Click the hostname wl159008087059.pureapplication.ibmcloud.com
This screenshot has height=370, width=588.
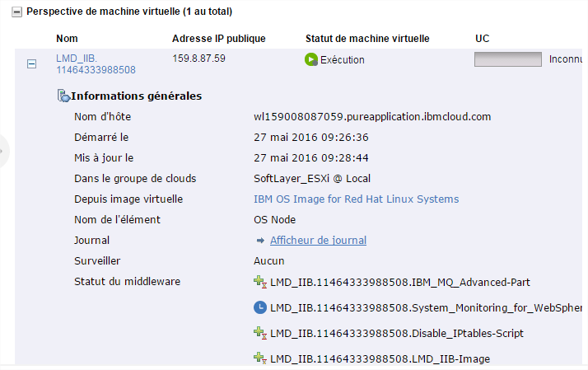coord(372,117)
